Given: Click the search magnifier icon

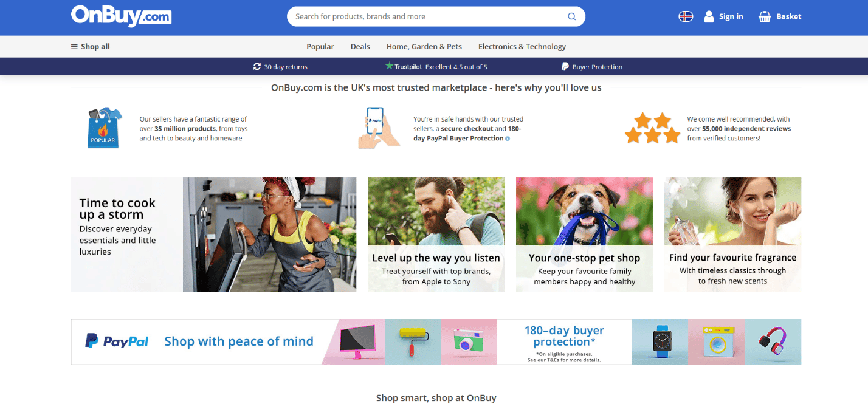Looking at the screenshot, I should (571, 16).
